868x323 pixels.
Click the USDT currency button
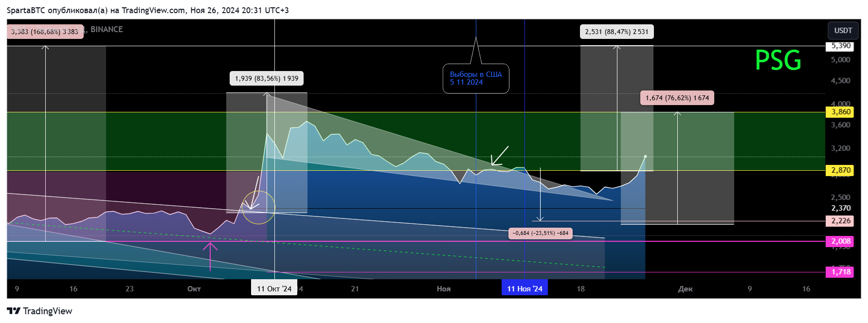(843, 31)
